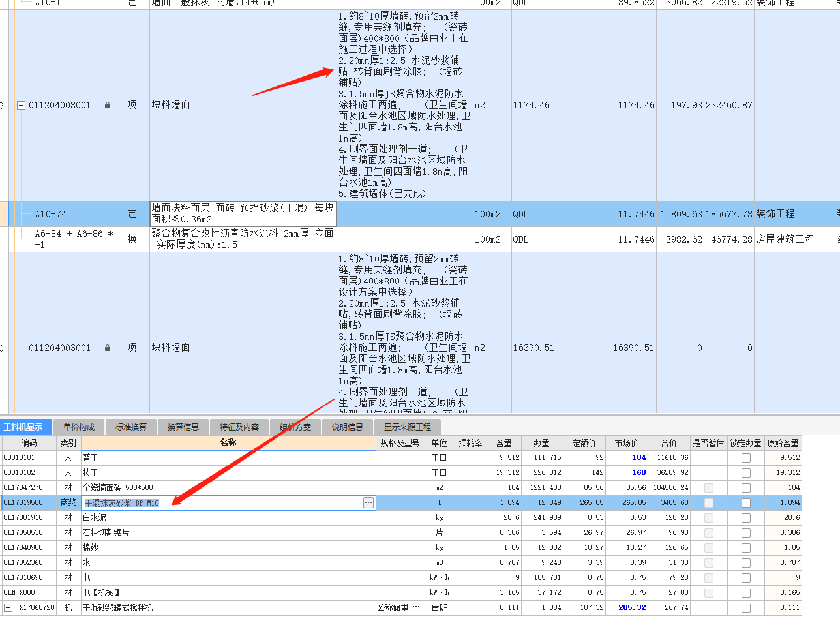Tick the 锁定数量 checkbox for 普工

746,458
